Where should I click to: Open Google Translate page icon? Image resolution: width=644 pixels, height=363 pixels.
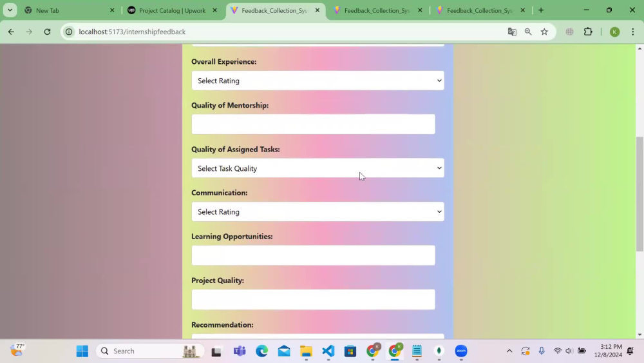(x=512, y=32)
